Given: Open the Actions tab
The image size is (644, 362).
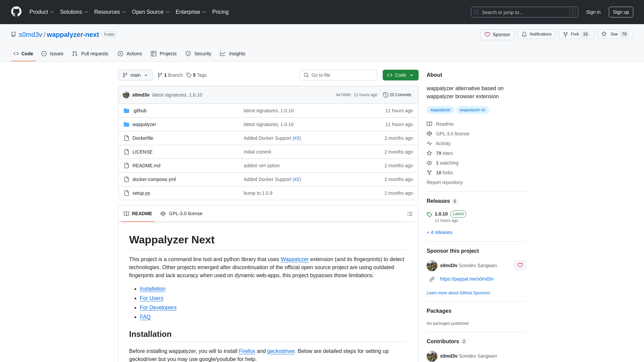Looking at the screenshot, I should click(x=130, y=54).
